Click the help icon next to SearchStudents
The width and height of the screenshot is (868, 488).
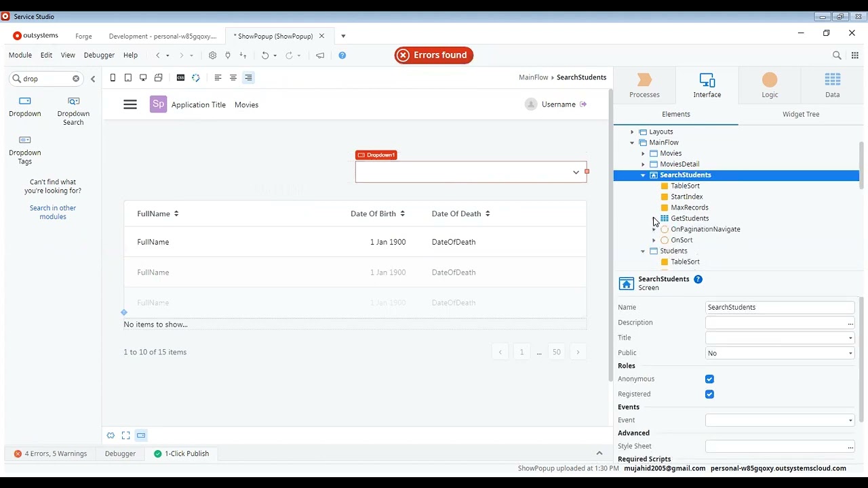698,279
